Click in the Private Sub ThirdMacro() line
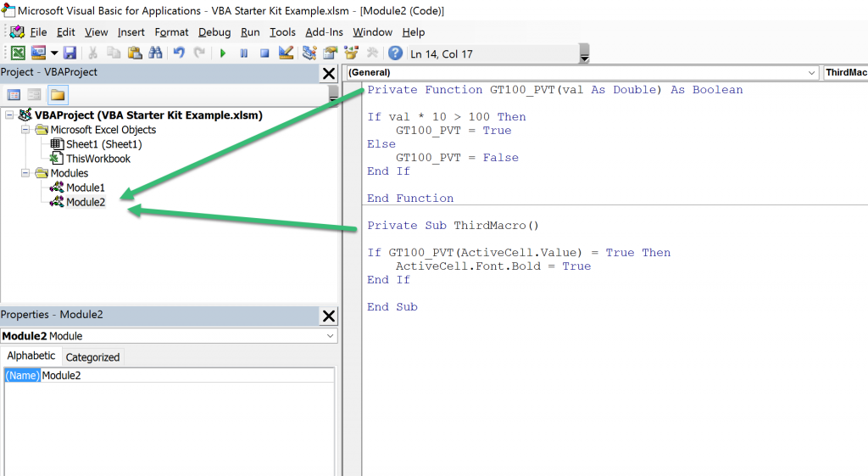This screenshot has height=476, width=868. point(453,226)
